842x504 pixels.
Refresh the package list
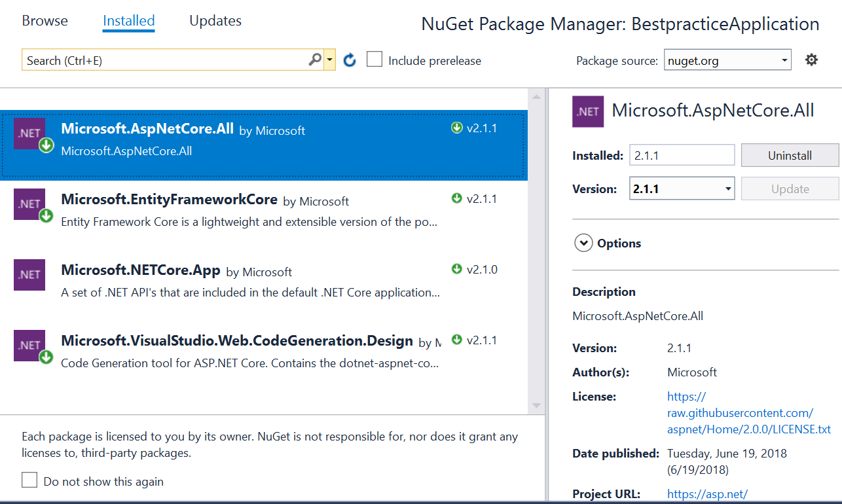pos(350,60)
